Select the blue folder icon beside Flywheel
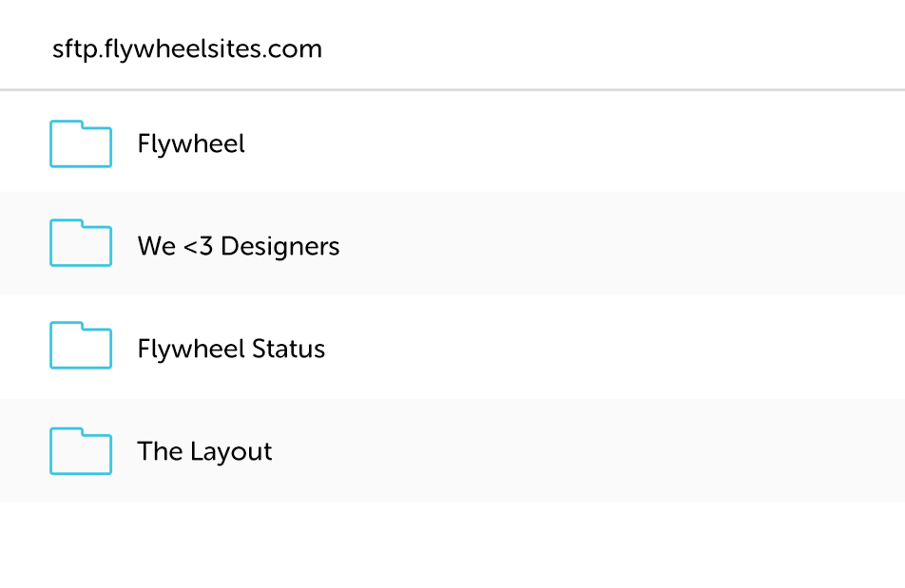Image resolution: width=905 pixels, height=588 pixels. coord(81,143)
